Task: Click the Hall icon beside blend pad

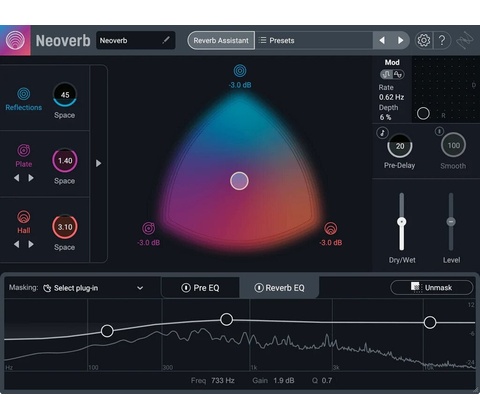Action: tap(330, 228)
